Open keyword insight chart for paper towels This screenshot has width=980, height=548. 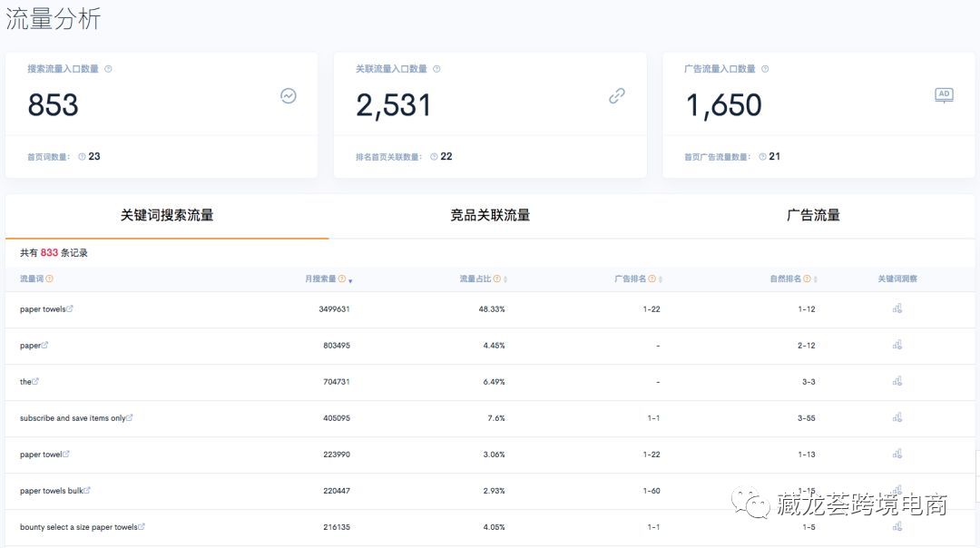pos(897,308)
